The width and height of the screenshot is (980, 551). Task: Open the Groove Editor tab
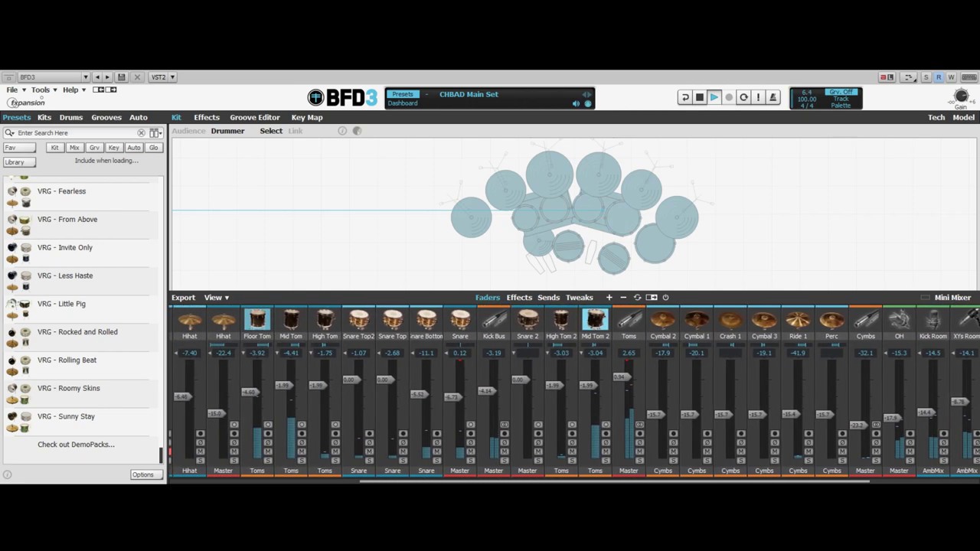255,117
